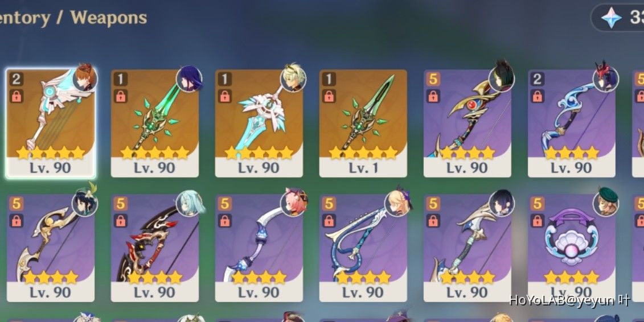Click refinement badge 5 on red-gem bow
Viewport: 644px width, 322px height.
[x=433, y=79]
